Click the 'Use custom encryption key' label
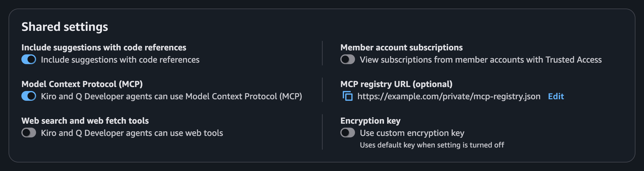Image resolution: width=644 pixels, height=171 pixels. [412, 133]
